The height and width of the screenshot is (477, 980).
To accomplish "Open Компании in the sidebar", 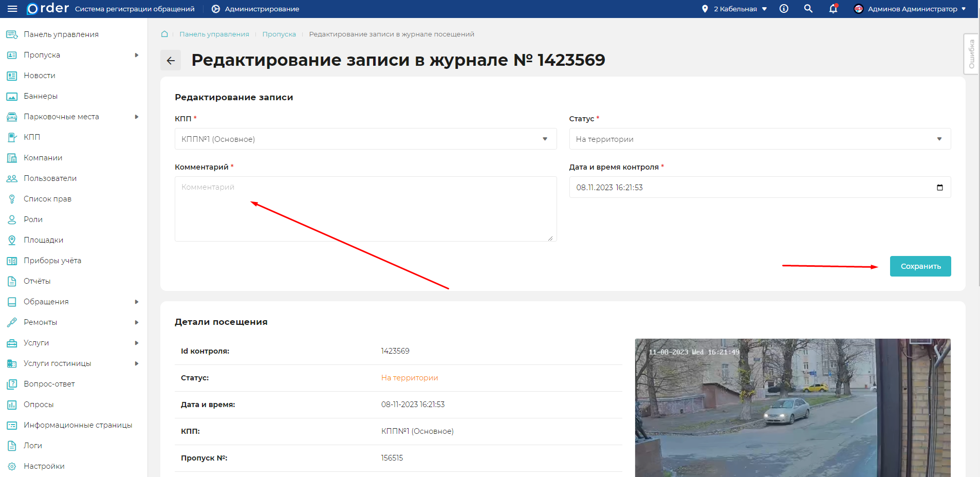I will 44,157.
